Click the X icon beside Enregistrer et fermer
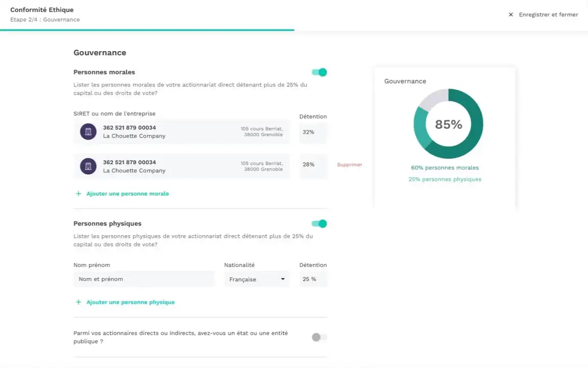 pos(510,15)
